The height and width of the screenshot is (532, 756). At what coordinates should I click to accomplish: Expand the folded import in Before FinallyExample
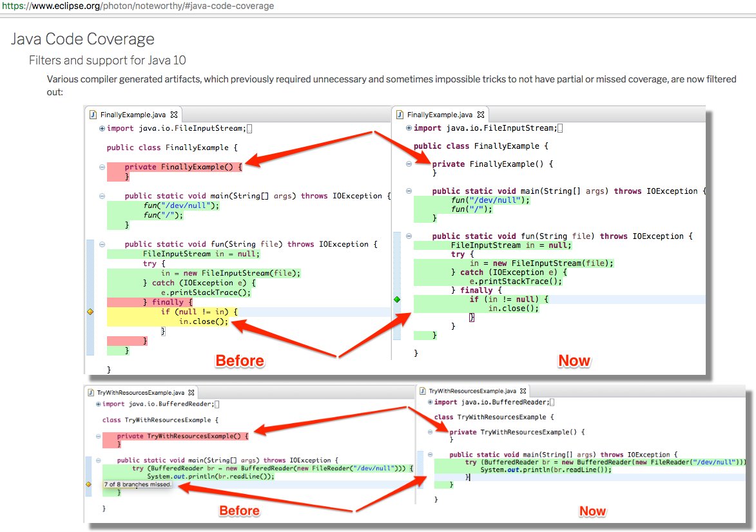pyautogui.click(x=102, y=128)
